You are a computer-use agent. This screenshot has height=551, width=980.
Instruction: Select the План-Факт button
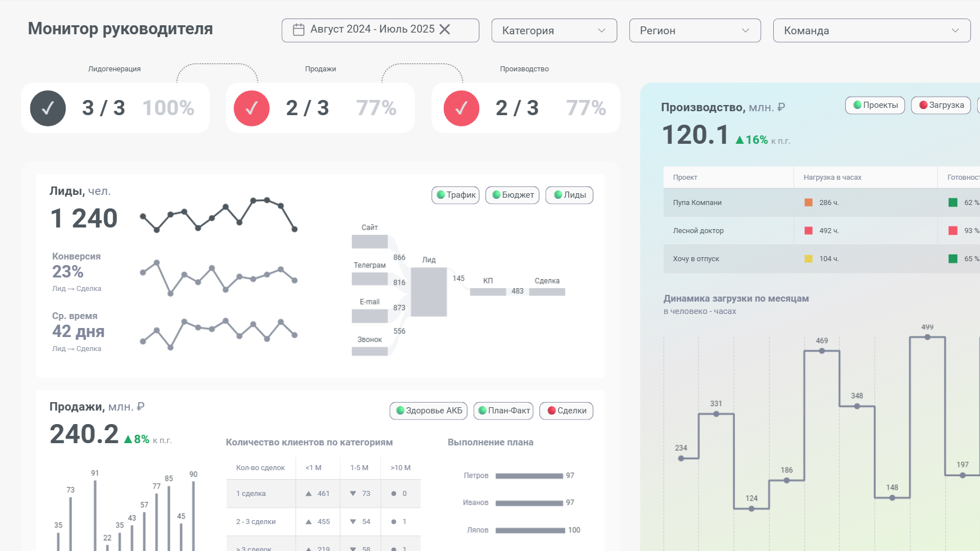(x=503, y=411)
